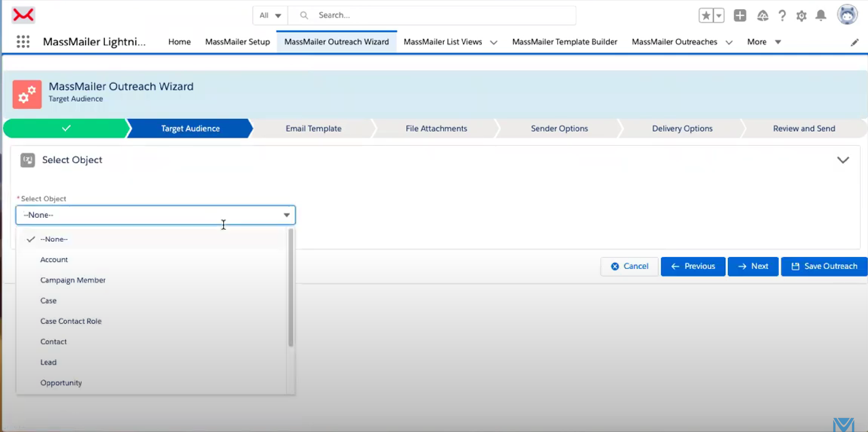The image size is (868, 432).
Task: Click the edit navigation pencil icon
Action: point(855,42)
